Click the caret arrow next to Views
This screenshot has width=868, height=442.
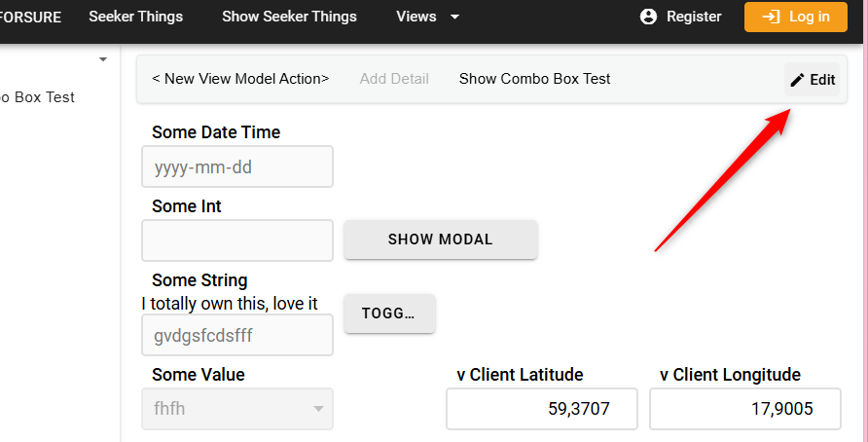pyautogui.click(x=454, y=17)
